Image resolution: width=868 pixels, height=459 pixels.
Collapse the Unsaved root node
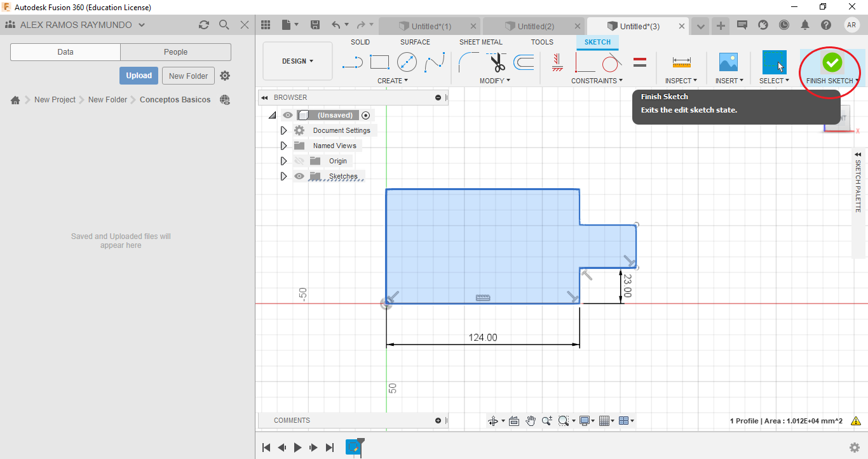point(272,115)
